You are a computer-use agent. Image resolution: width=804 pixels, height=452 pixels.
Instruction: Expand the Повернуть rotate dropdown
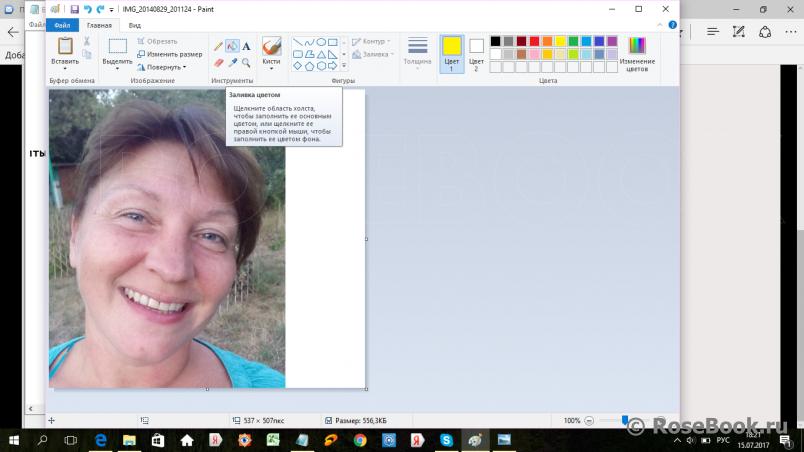coord(164,67)
